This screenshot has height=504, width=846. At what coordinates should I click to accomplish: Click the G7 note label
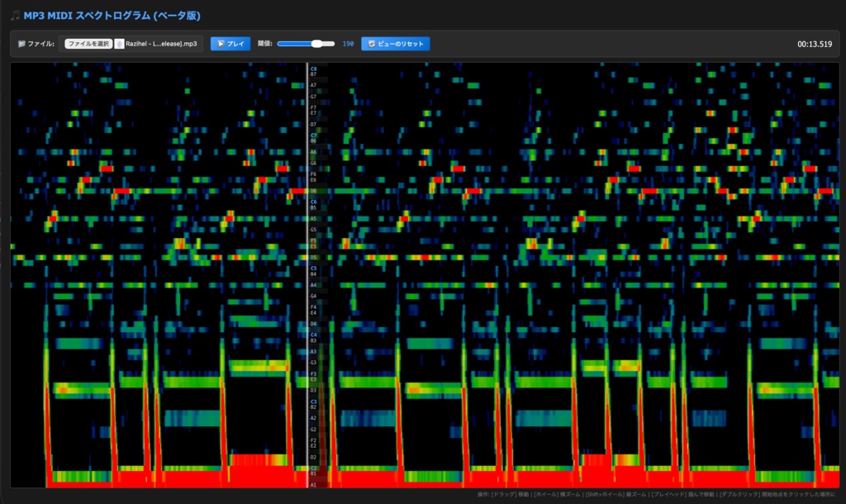(x=313, y=97)
